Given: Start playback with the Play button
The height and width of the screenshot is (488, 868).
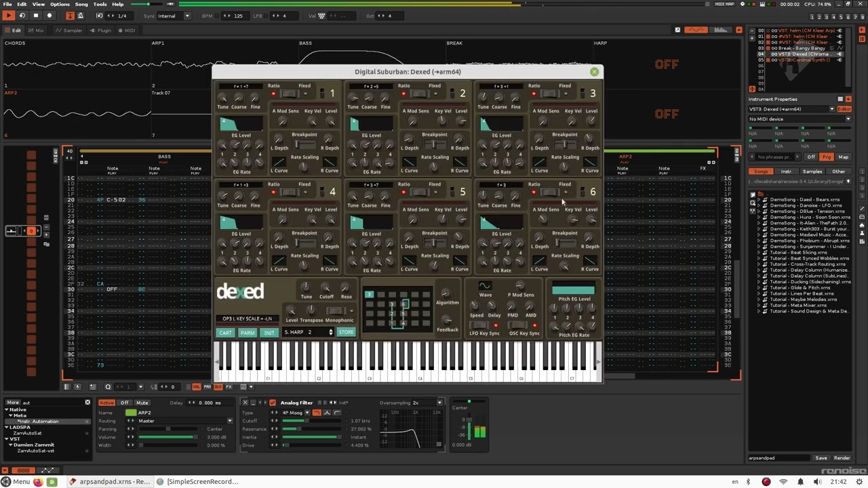Looking at the screenshot, I should point(9,16).
